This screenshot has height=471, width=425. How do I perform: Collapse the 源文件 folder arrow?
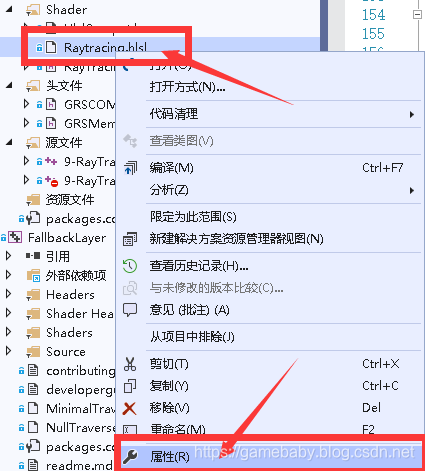(9, 143)
